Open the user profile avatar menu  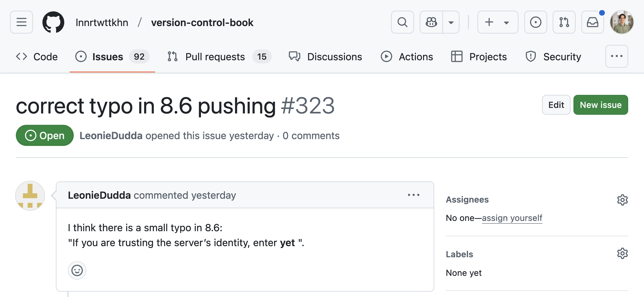(622, 22)
